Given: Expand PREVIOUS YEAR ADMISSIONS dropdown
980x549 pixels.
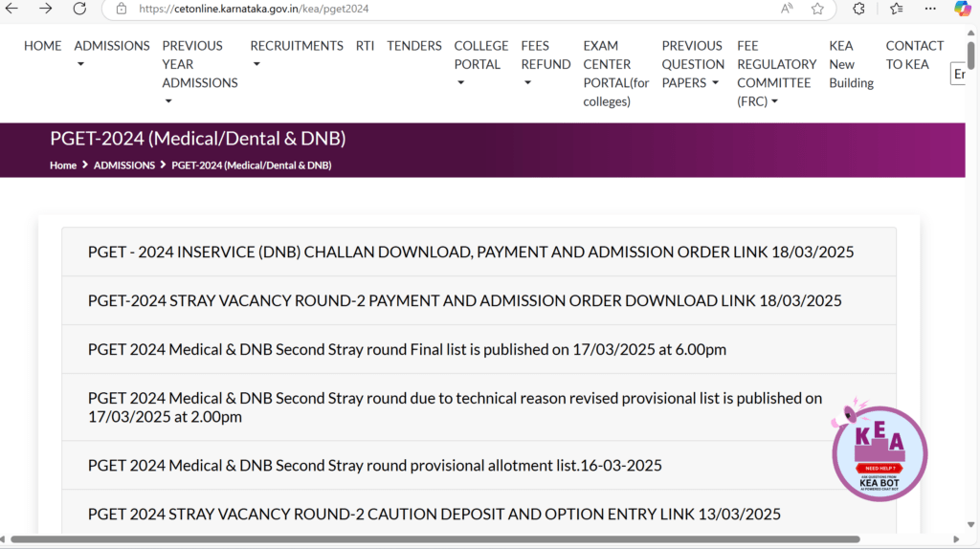Looking at the screenshot, I should pyautogui.click(x=200, y=73).
